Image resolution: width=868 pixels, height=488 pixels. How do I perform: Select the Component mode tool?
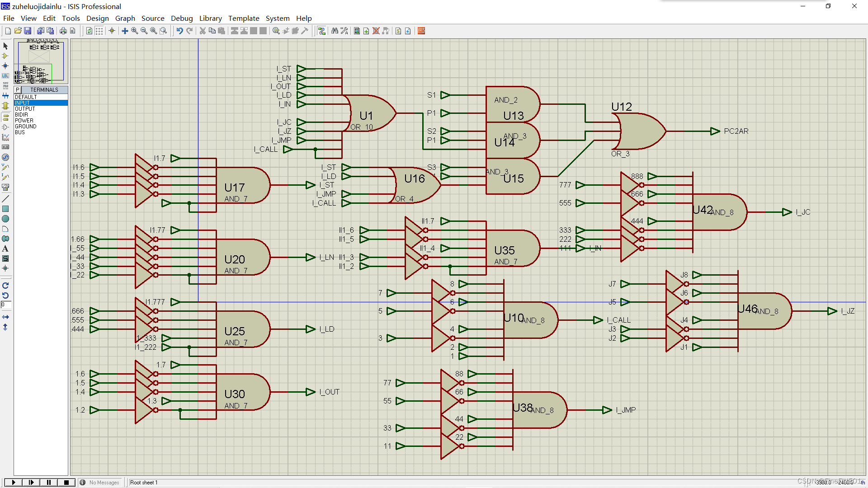(x=5, y=56)
